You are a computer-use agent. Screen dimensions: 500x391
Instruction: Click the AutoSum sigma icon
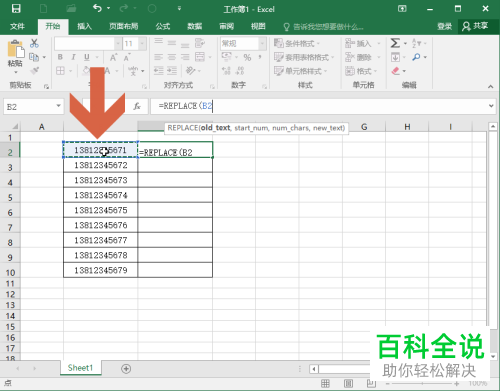pyautogui.click(x=395, y=43)
